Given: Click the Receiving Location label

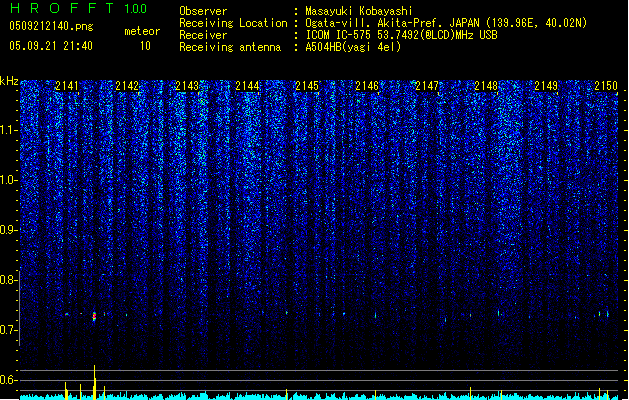Looking at the screenshot, I should [x=233, y=23].
